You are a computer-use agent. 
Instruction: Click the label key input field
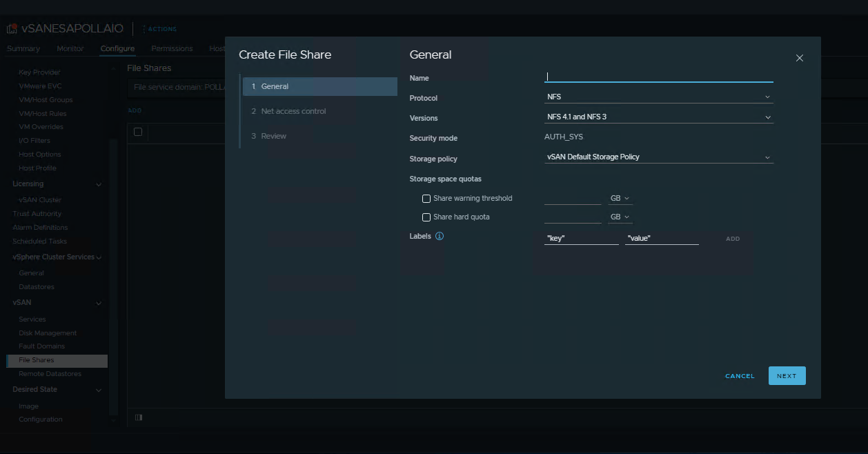point(582,238)
